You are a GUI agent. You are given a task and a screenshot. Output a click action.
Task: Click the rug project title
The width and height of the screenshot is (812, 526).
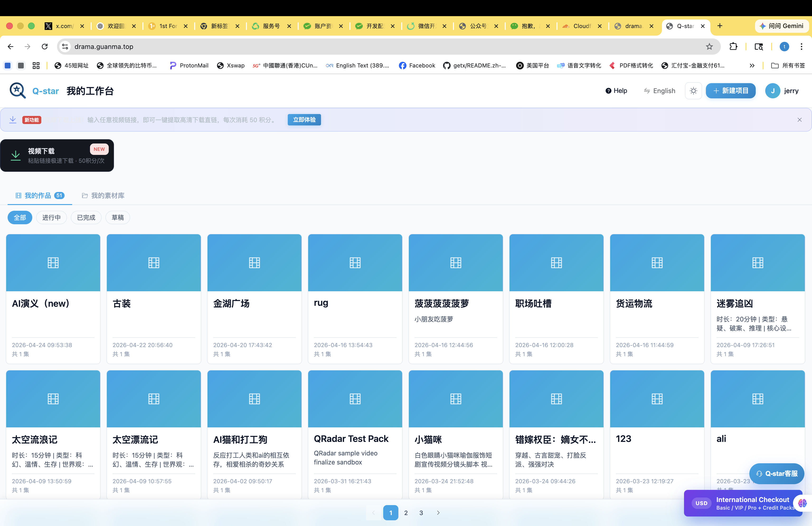coord(321,303)
